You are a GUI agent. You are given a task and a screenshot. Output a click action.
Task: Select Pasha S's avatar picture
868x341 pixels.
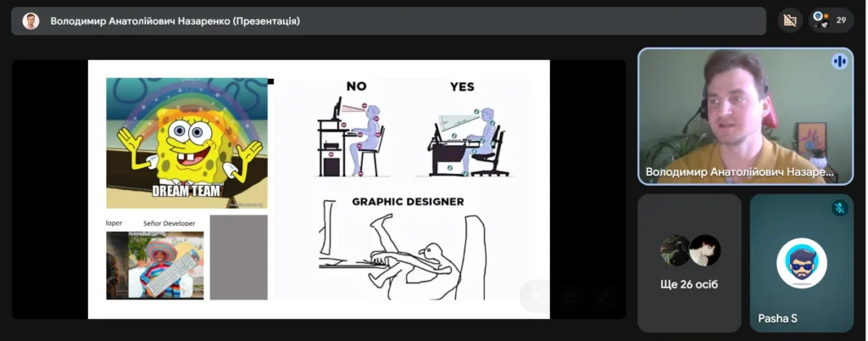coord(801,263)
